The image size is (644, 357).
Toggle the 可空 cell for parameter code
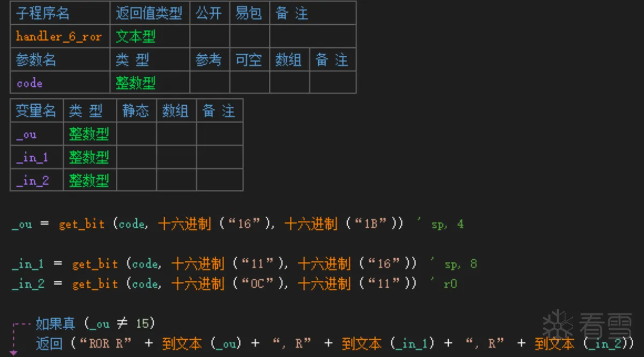point(250,83)
